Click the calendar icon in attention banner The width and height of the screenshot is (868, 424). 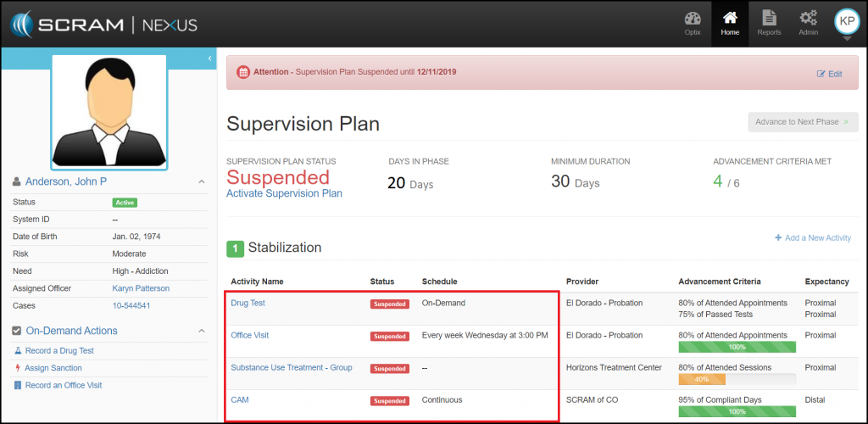point(242,72)
